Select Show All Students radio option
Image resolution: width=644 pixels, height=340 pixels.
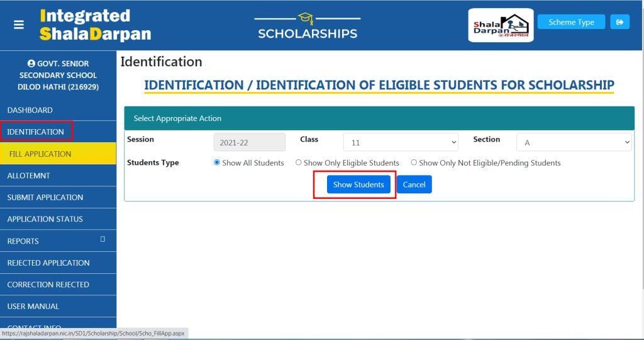click(218, 162)
